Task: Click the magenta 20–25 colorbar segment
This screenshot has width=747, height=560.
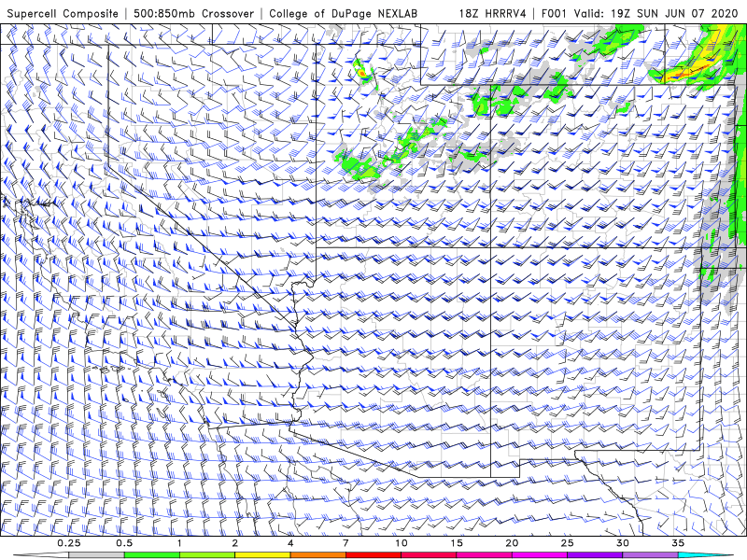Action: click(540, 555)
